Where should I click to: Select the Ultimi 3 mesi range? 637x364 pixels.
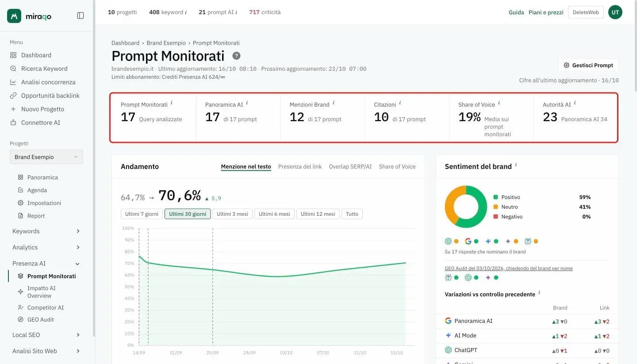click(232, 214)
